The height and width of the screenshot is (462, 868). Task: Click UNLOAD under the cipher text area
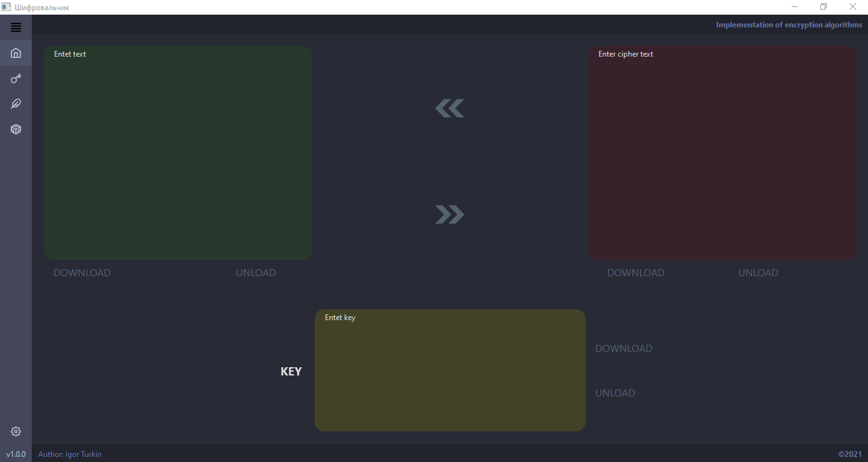pos(758,272)
